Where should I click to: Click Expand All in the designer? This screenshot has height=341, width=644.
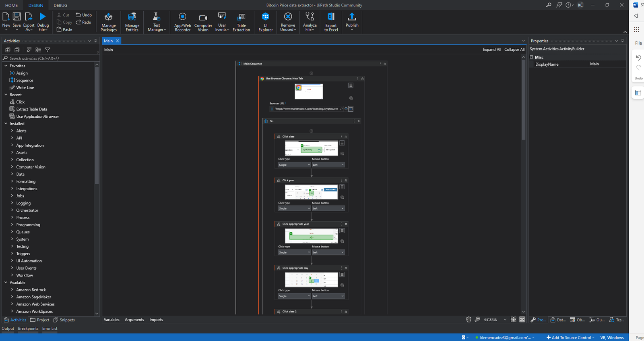pyautogui.click(x=492, y=50)
